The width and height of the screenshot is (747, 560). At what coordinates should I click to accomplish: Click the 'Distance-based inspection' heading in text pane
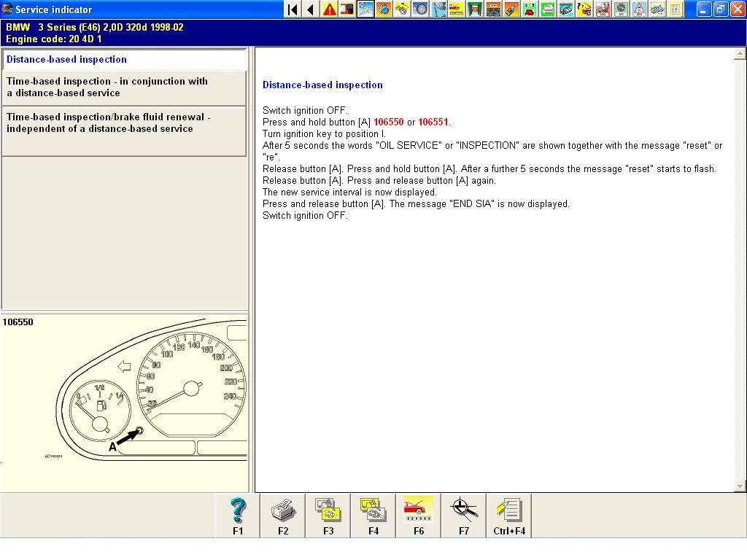[x=322, y=85]
